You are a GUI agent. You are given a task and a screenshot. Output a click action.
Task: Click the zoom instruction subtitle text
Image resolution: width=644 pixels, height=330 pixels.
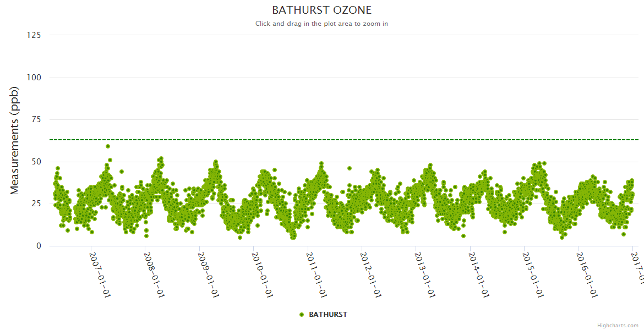[322, 24]
